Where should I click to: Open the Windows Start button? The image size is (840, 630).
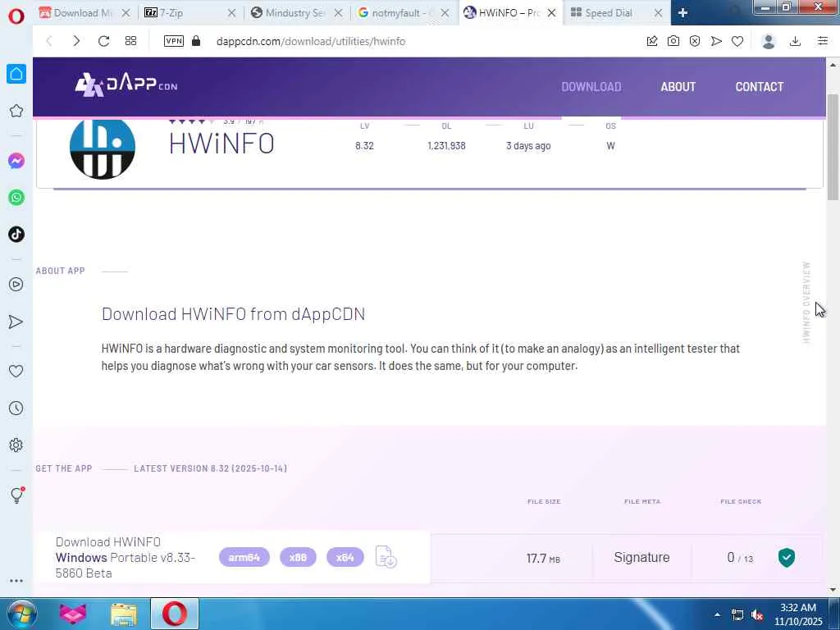pyautogui.click(x=21, y=614)
